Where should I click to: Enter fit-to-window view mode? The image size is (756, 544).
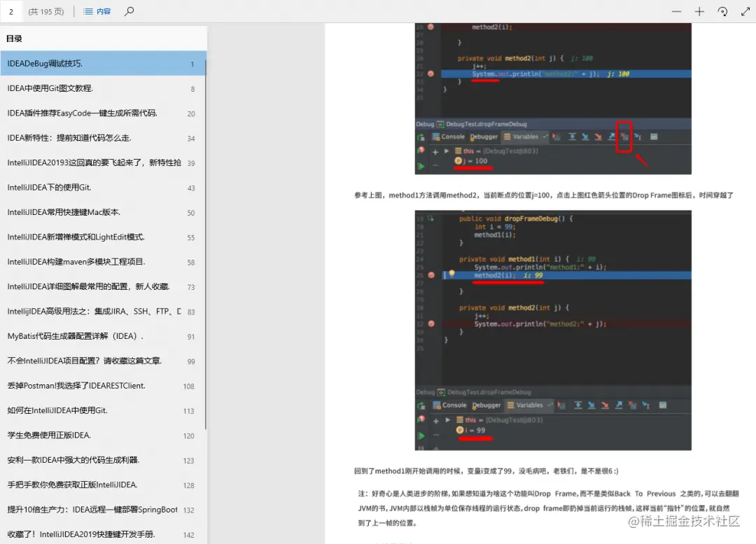tap(745, 11)
